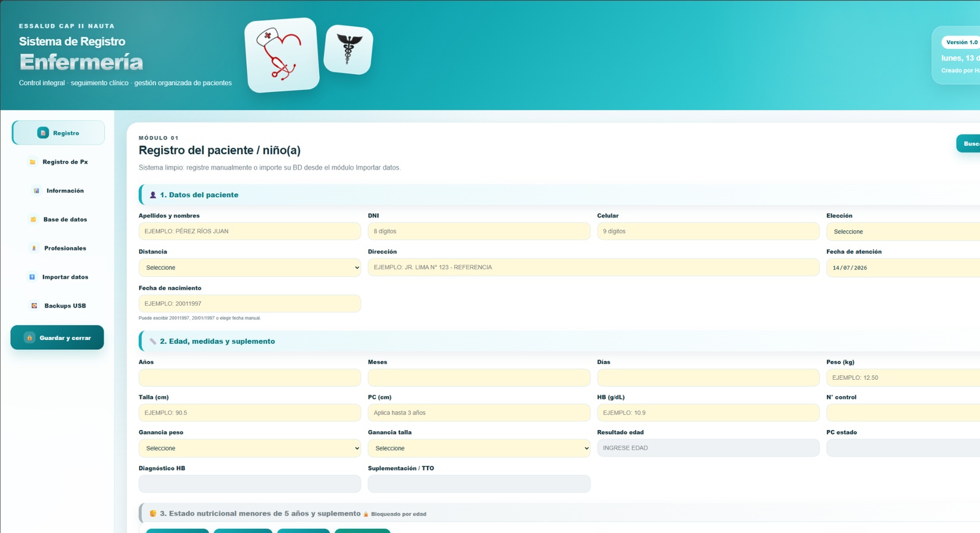
Task: Click the caduceus emblem in header
Action: 349,50
